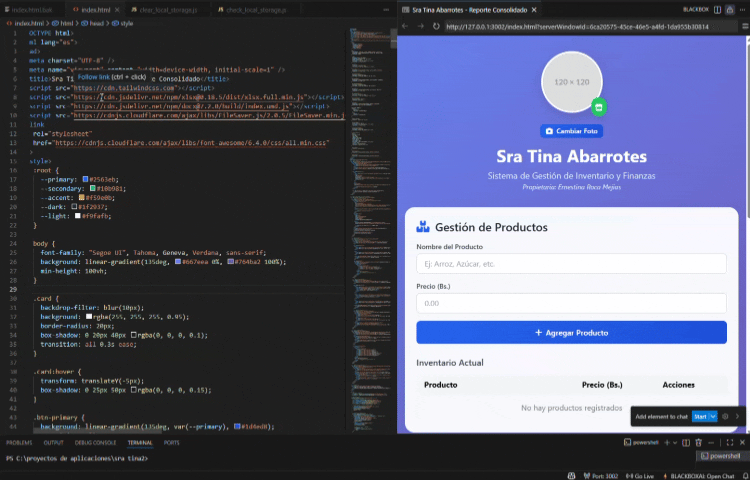750x480 pixels.
Task: Split the terminal panel
Action: (686, 443)
